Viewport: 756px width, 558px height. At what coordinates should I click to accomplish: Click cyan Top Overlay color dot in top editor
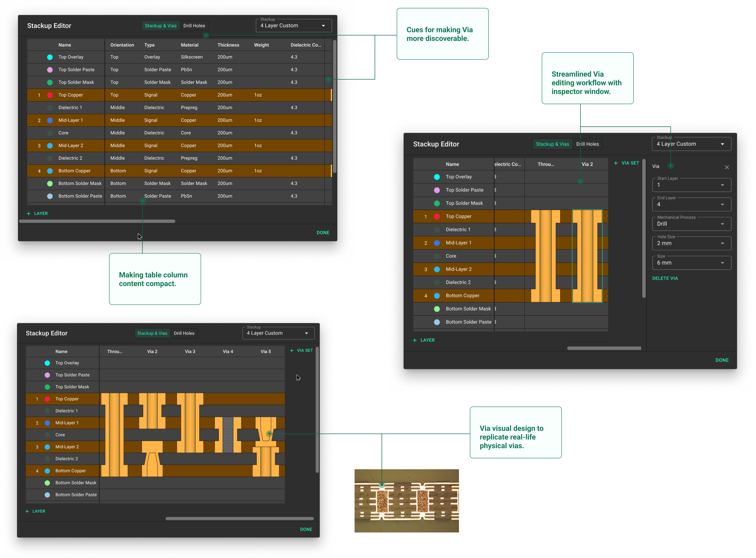(50, 57)
